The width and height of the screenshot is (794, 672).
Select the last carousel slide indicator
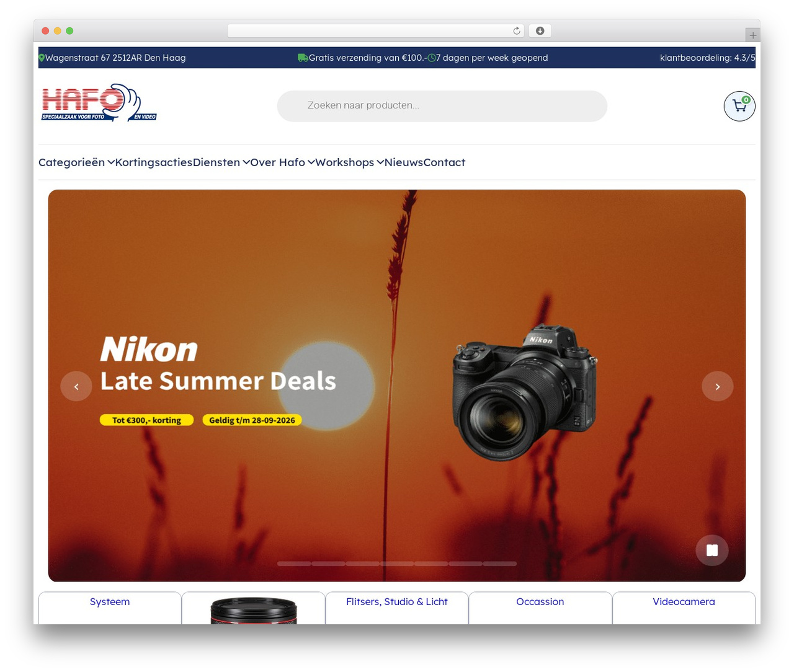point(500,564)
